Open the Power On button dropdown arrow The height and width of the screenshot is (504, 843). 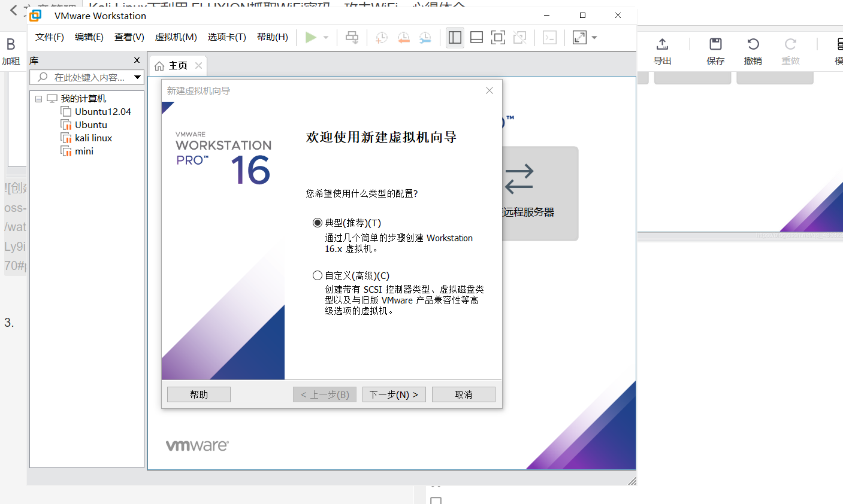point(325,37)
